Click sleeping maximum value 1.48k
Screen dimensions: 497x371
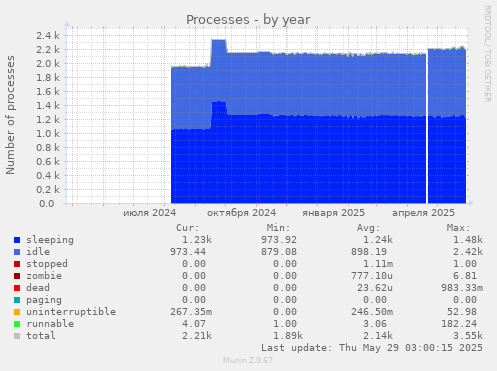468,240
